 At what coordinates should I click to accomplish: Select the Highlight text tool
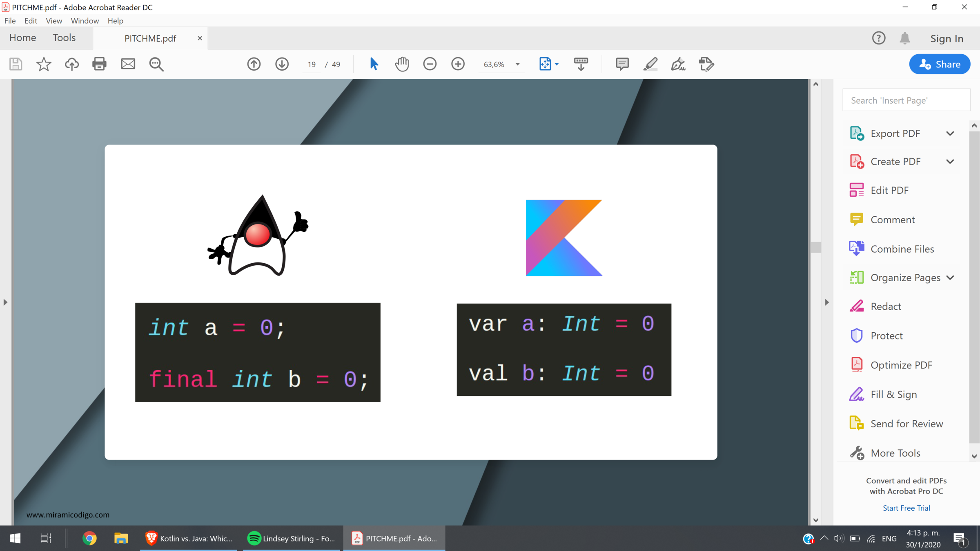pos(650,64)
